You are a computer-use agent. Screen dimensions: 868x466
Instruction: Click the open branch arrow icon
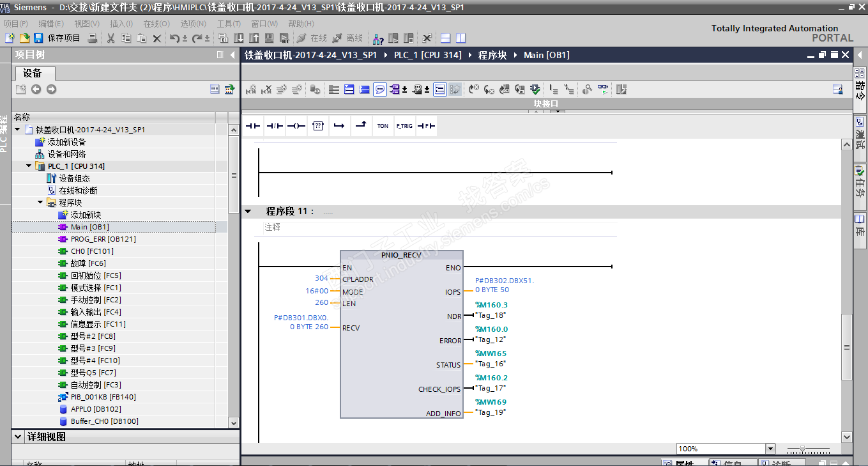pyautogui.click(x=339, y=126)
